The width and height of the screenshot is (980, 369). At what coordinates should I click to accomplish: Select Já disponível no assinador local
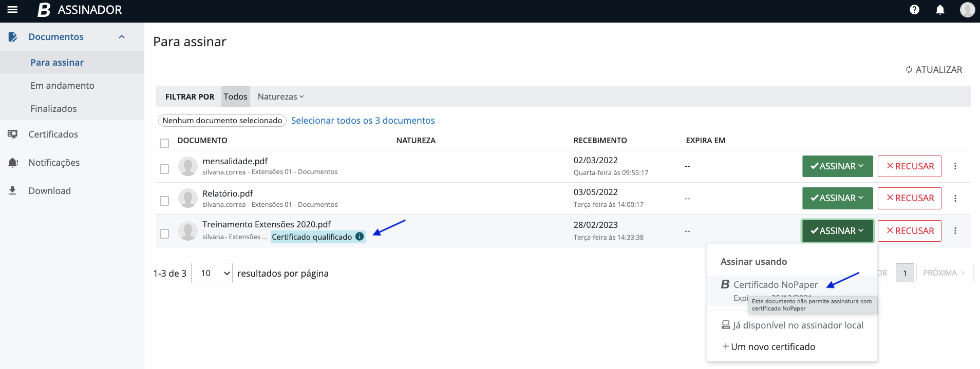793,325
